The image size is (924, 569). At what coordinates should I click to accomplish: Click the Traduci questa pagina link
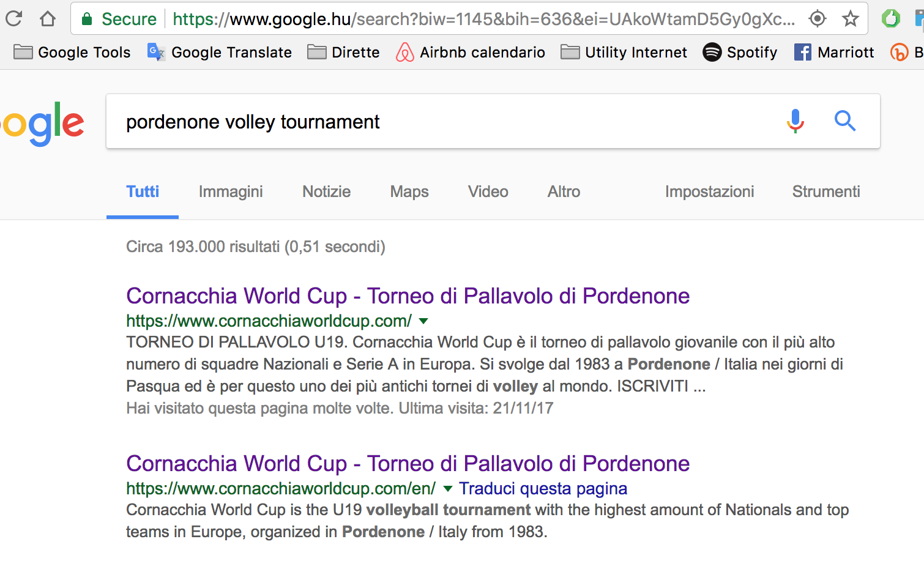point(543,488)
